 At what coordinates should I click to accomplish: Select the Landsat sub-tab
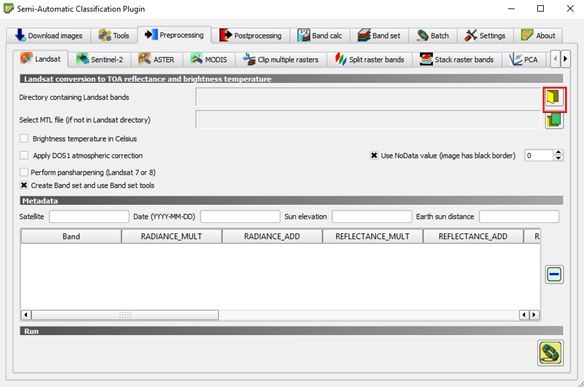point(40,59)
